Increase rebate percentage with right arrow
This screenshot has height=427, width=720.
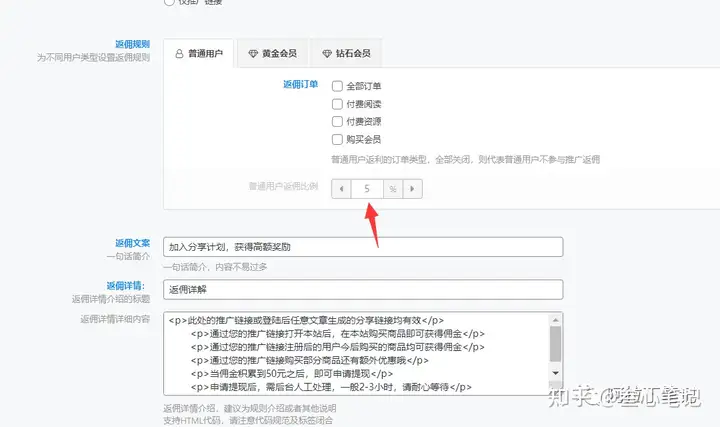(412, 189)
